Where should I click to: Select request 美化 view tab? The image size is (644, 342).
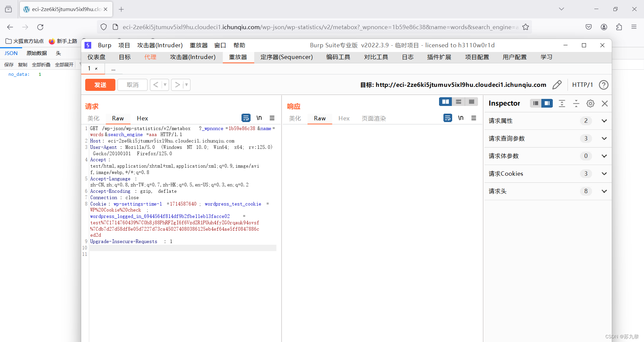[94, 118]
